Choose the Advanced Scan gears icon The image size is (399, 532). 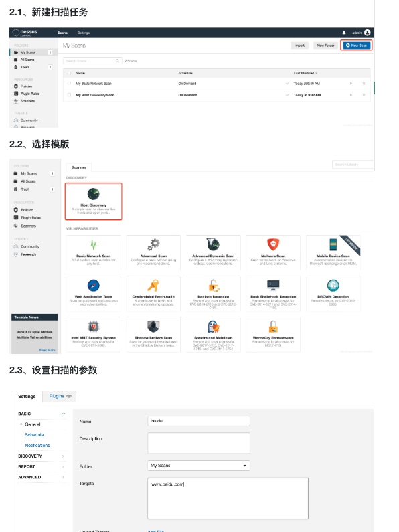pyautogui.click(x=153, y=244)
